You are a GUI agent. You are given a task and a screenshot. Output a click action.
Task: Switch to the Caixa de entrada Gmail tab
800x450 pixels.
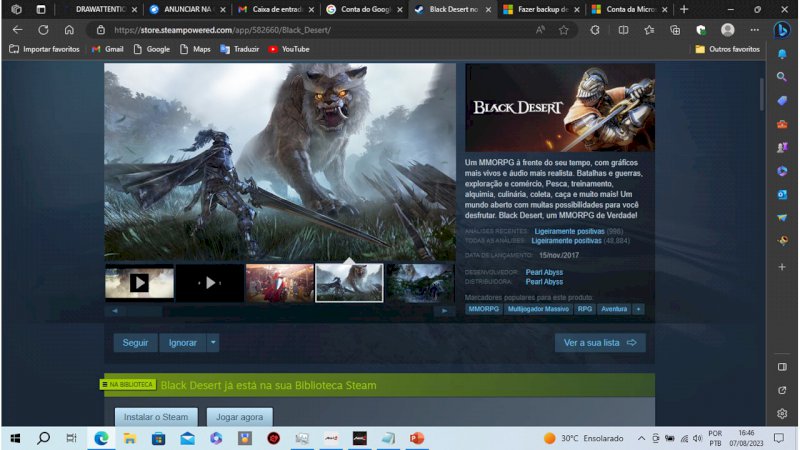[x=273, y=9]
